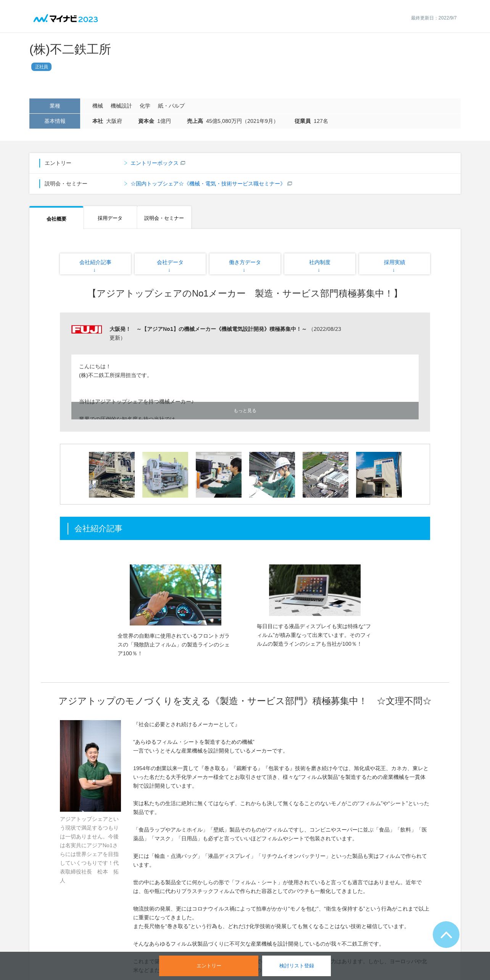
Task: Click the 資本金 1億円 value
Action: click(x=155, y=121)
